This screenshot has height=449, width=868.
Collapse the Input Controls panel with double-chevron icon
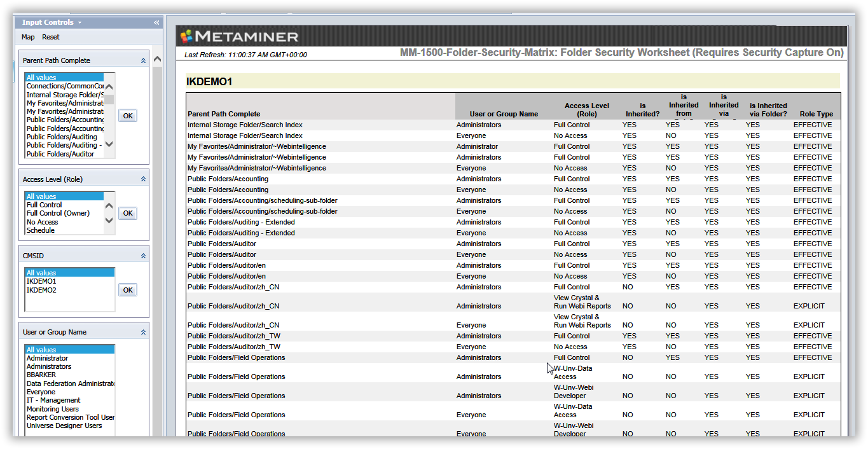tap(156, 22)
